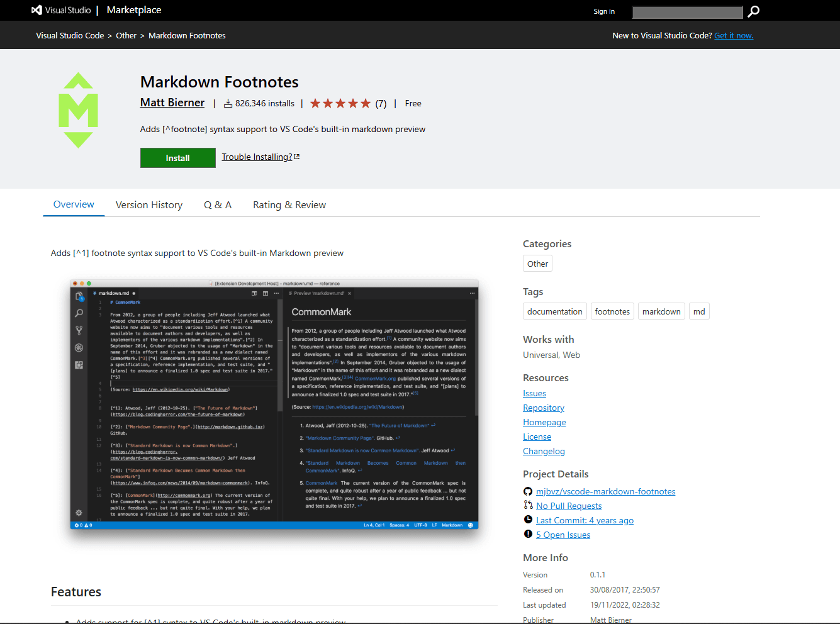Click the installs download icon
The width and height of the screenshot is (840, 624).
tap(228, 103)
